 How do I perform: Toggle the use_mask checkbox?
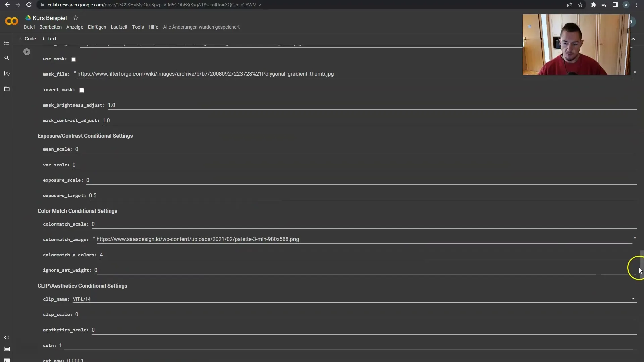point(74,59)
